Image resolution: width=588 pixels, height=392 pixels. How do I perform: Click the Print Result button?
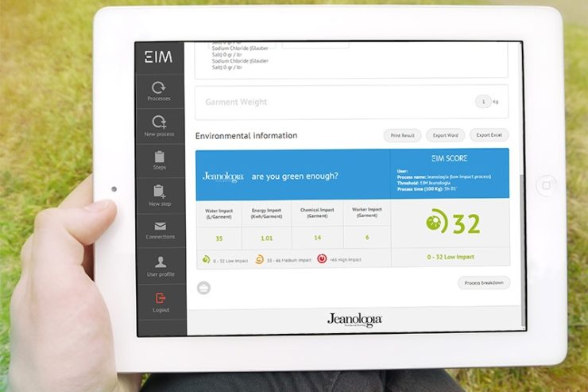pyautogui.click(x=402, y=135)
